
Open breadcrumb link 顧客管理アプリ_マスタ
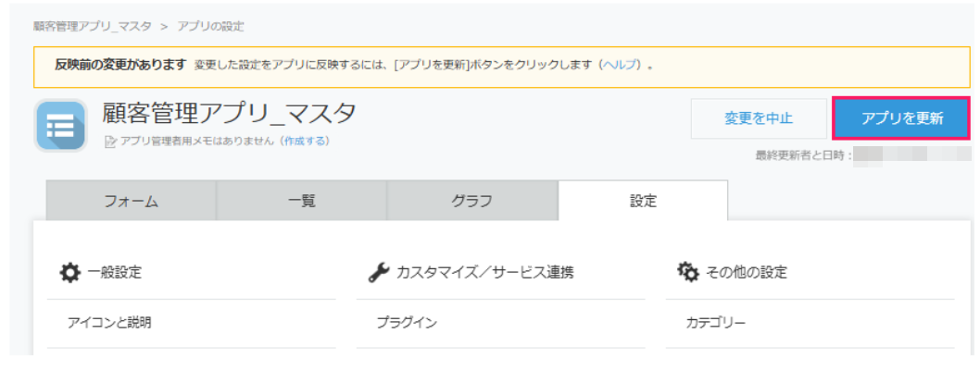[x=93, y=27]
